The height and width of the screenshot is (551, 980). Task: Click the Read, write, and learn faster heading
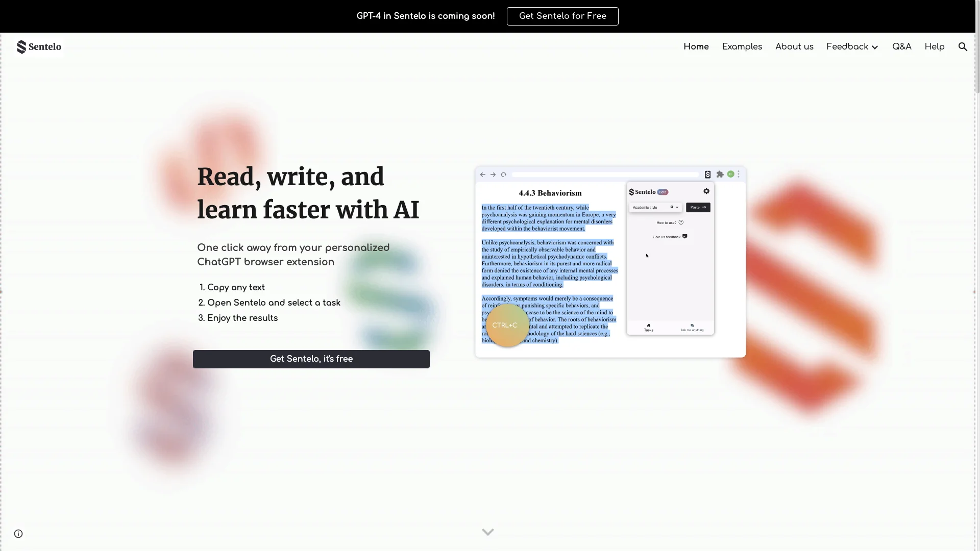308,193
